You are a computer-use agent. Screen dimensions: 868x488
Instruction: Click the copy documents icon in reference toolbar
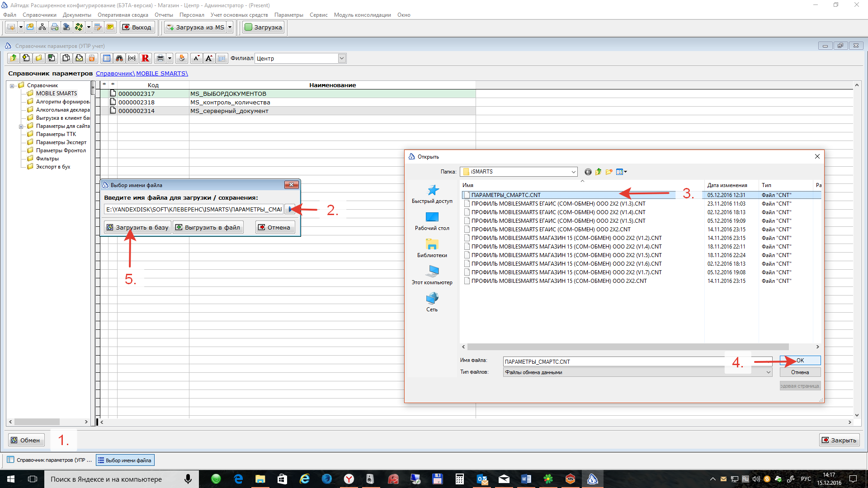[x=66, y=58]
